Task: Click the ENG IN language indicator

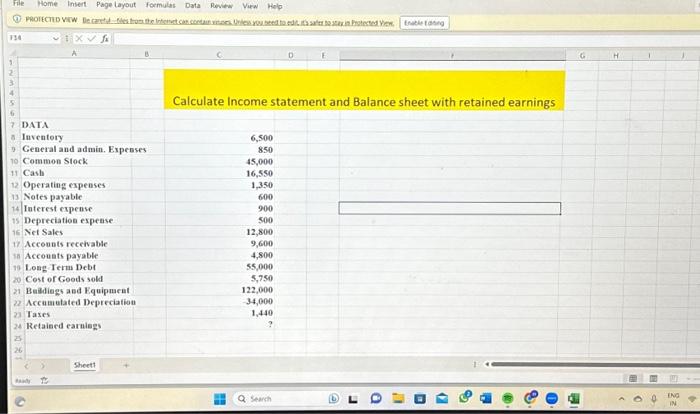Action: pos(673,399)
